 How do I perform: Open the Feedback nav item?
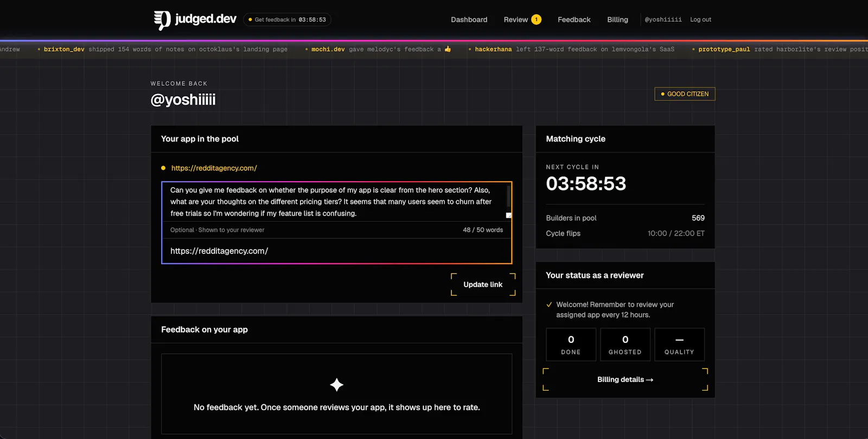click(x=574, y=20)
